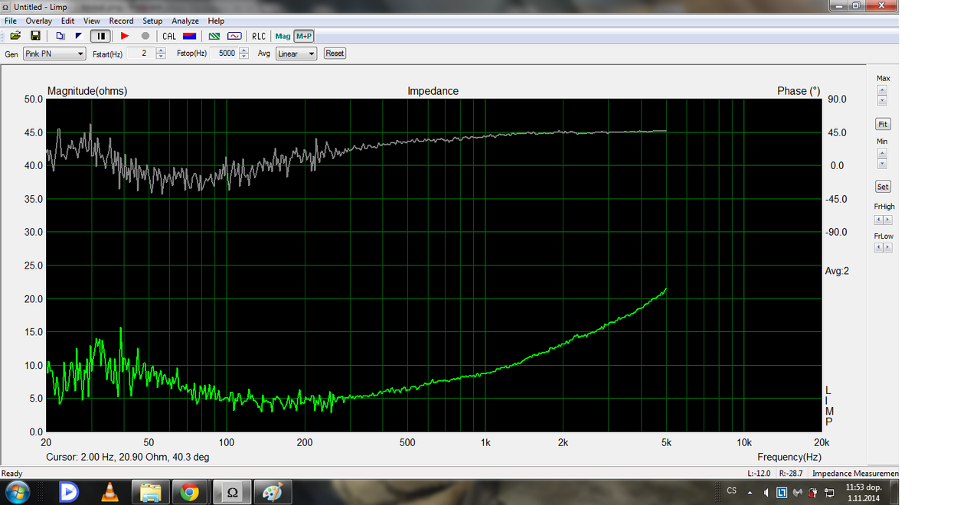Click the green striped graph setup icon
This screenshot has height=505, width=980.
tap(215, 36)
